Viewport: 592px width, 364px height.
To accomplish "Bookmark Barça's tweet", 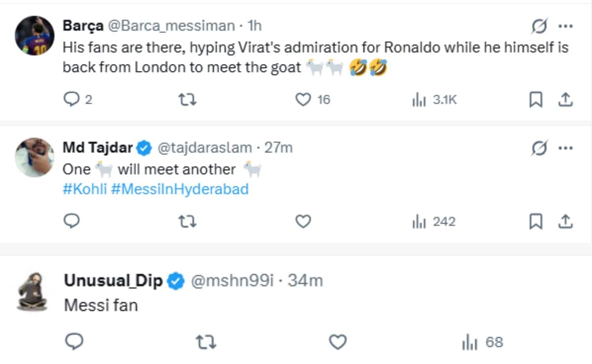I will click(x=535, y=100).
